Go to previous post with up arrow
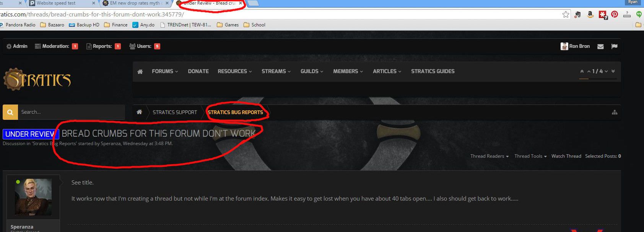644x232 pixels. tap(589, 72)
